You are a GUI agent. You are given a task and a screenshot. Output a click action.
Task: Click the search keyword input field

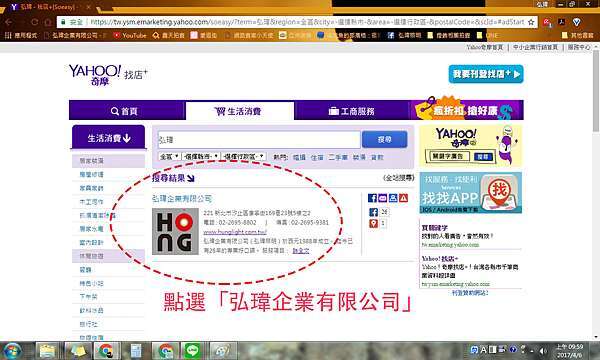click(259, 140)
